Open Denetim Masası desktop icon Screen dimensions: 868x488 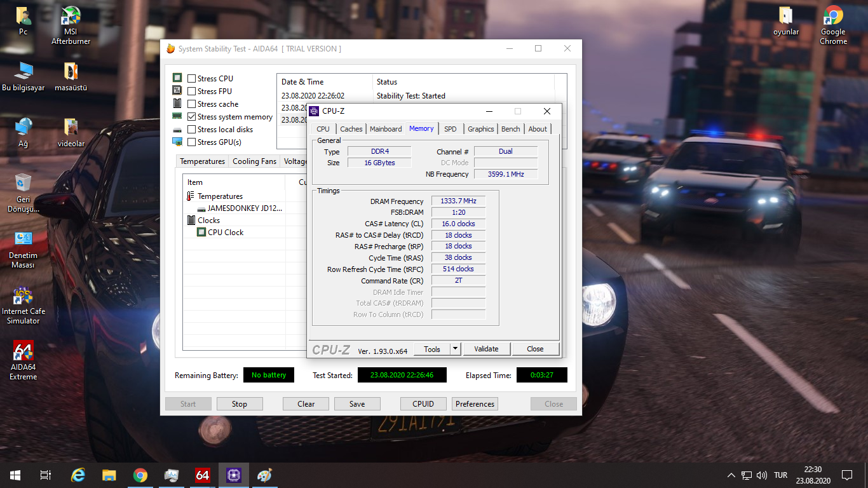[23, 249]
